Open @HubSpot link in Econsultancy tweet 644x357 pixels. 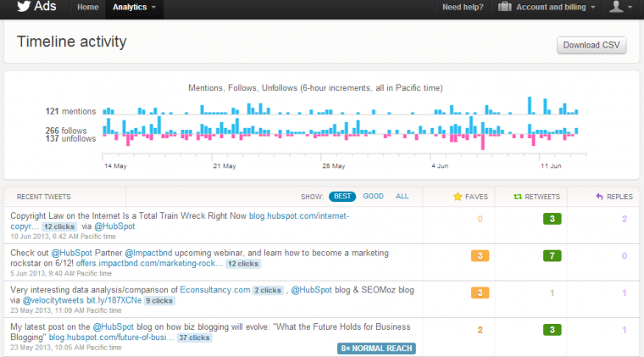click(x=311, y=290)
